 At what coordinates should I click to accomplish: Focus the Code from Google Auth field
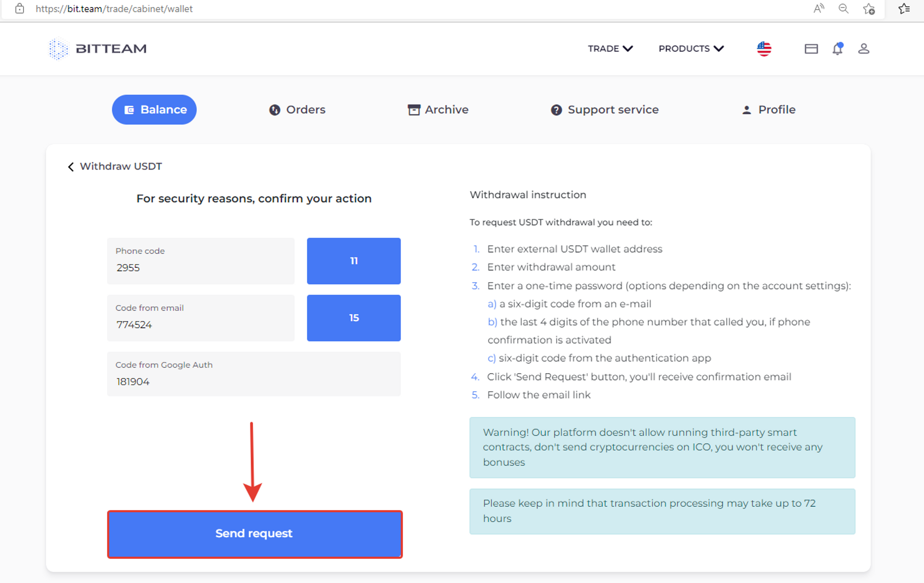point(254,374)
